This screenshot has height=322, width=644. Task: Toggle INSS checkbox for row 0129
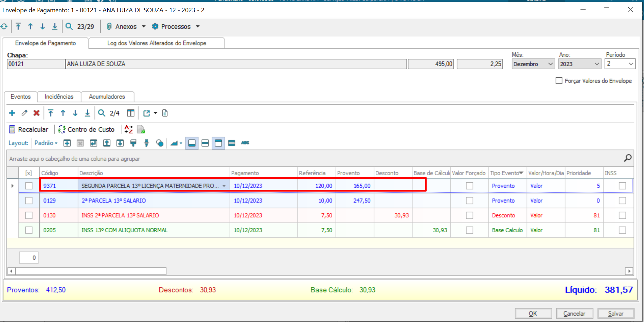[x=622, y=201]
